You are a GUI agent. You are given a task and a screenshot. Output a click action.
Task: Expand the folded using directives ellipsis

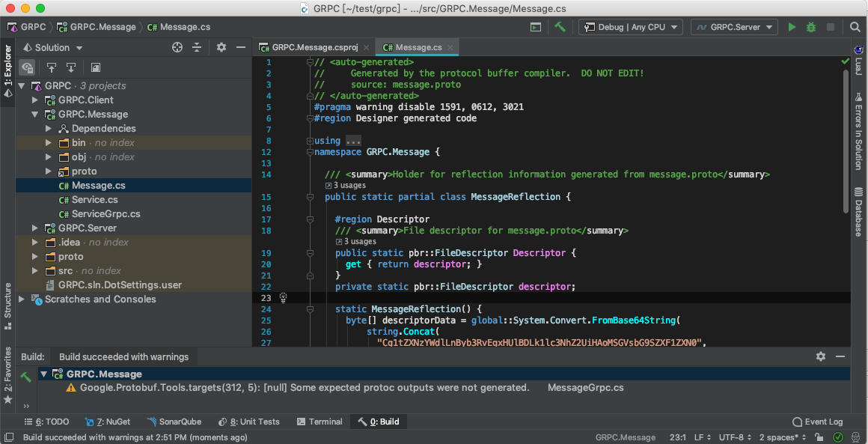coord(353,141)
